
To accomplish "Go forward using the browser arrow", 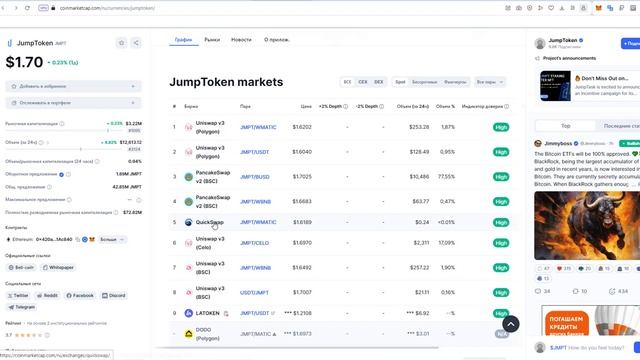I will click(16, 8).
